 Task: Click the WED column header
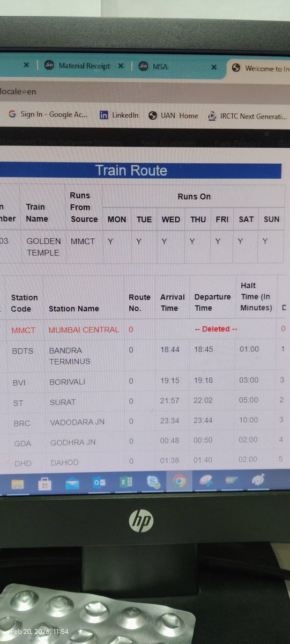[170, 219]
